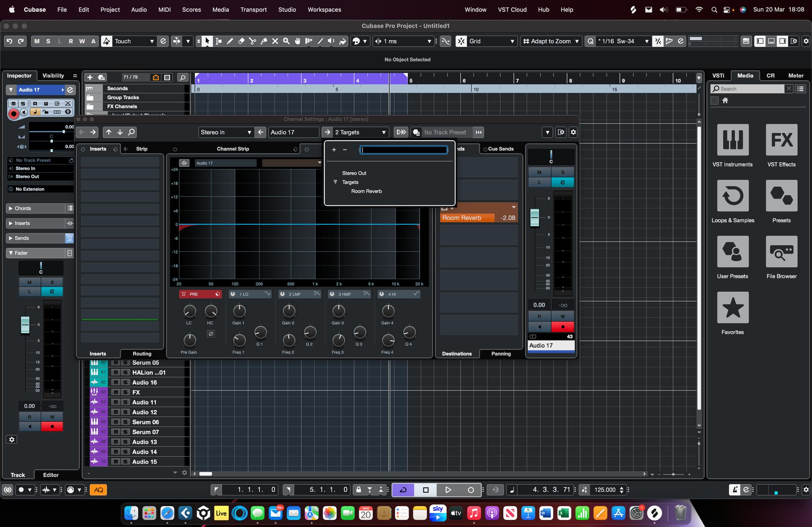Click Edit Channel Settings 'e' in Inspector
The width and height of the screenshot is (812, 527).
point(70,90)
